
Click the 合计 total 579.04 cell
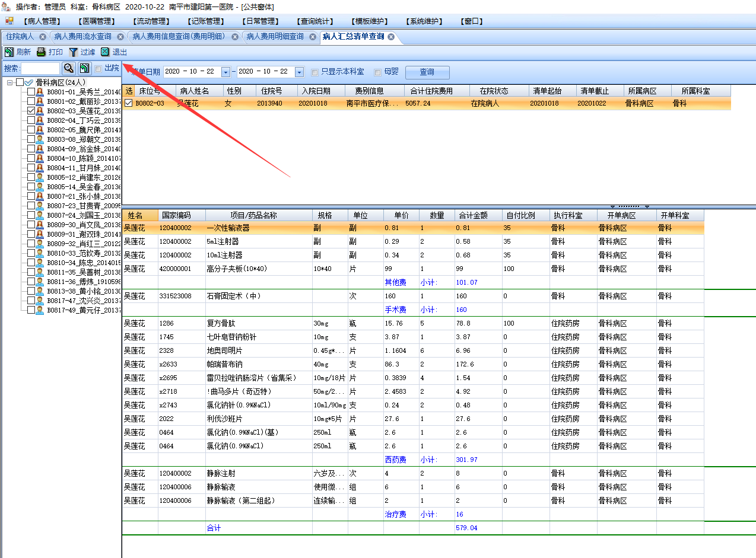pos(478,528)
